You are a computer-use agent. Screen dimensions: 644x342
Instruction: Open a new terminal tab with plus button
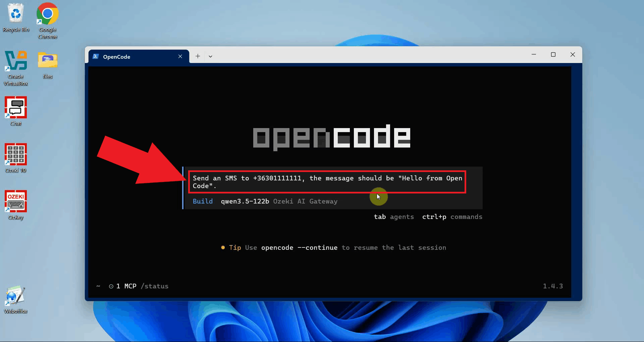pos(198,56)
